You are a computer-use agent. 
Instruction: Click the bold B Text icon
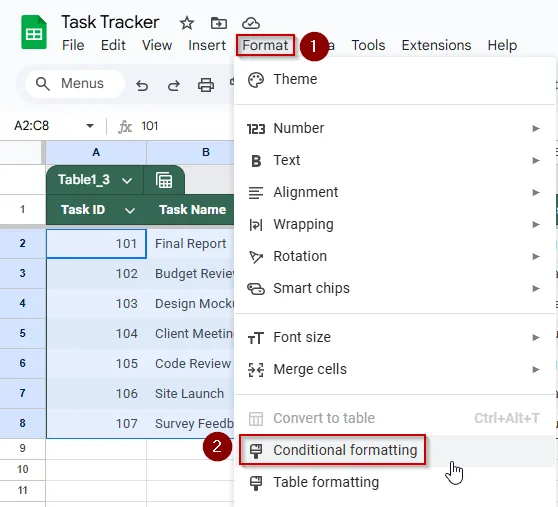[x=256, y=161]
